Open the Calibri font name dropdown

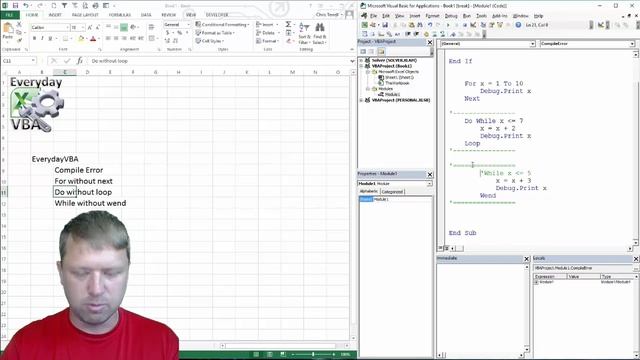pos(67,27)
